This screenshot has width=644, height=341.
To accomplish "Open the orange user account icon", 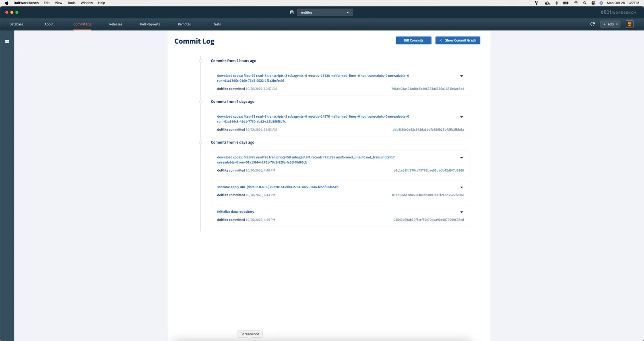I will (x=630, y=24).
